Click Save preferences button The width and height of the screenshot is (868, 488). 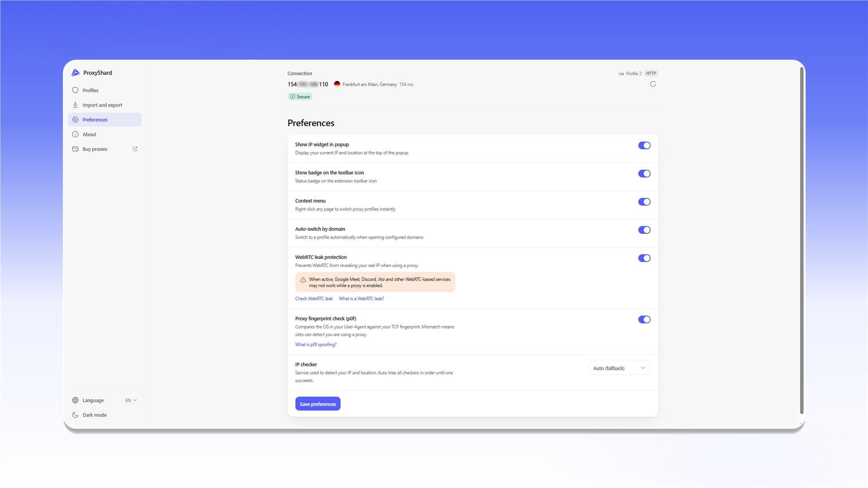pos(318,404)
